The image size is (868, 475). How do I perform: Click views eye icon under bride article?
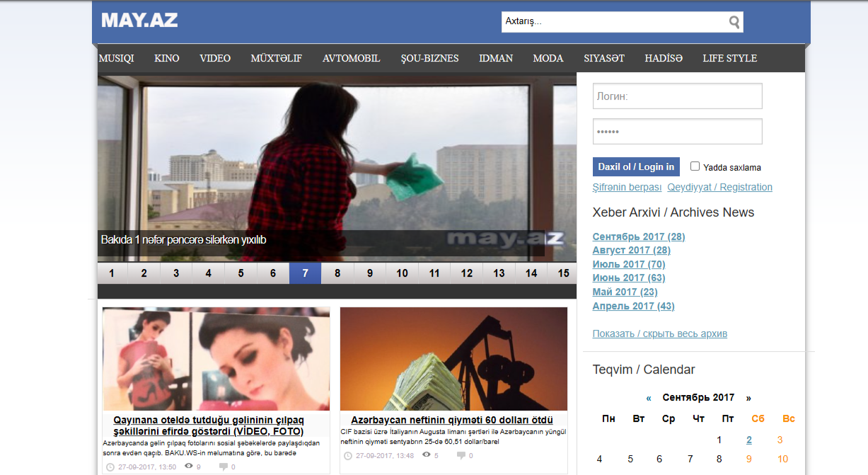coord(189,467)
